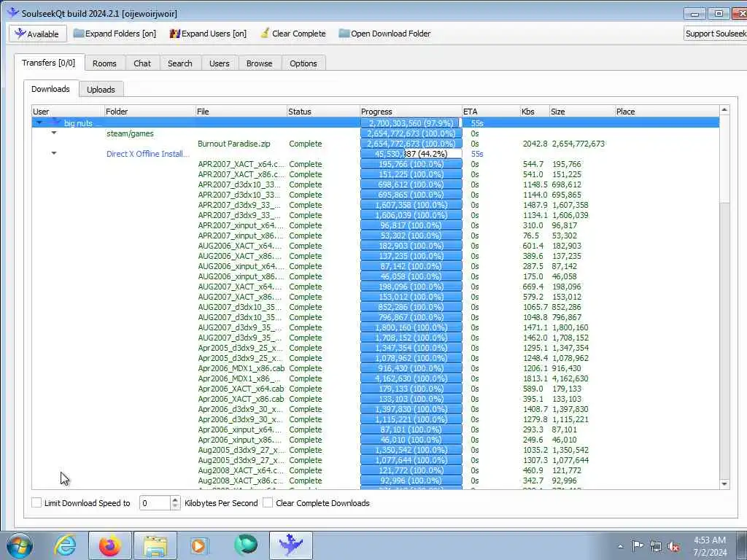Open the Chat tab
Viewport: 747px width, 560px height.
tap(142, 63)
